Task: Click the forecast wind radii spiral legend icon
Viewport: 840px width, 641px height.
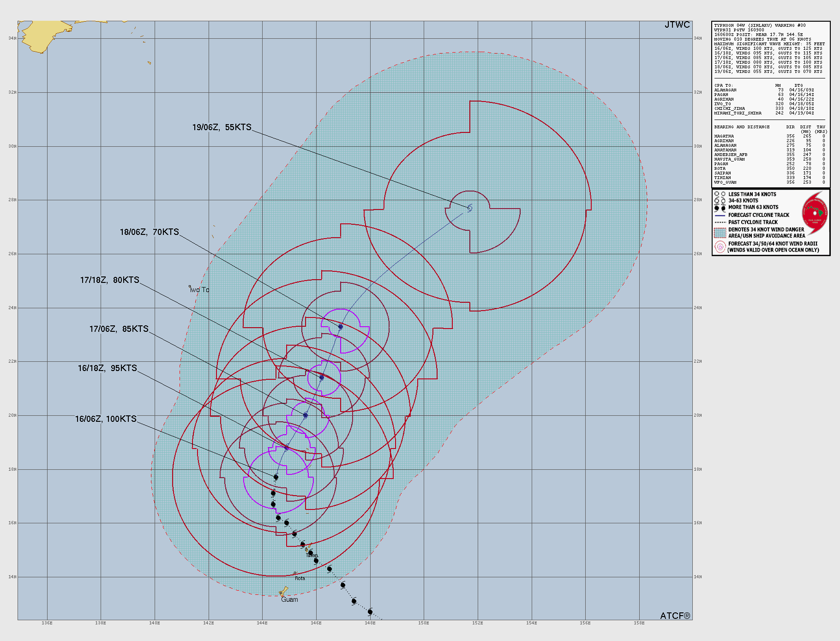Action: pyautogui.click(x=720, y=246)
